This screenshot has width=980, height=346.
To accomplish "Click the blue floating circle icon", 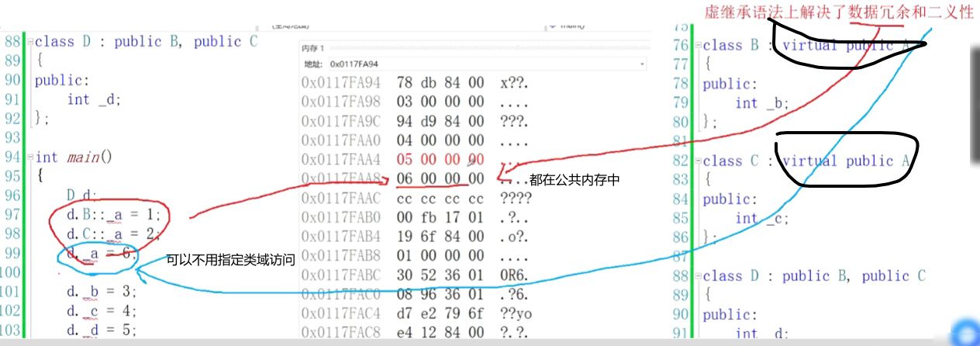I will [966, 333].
